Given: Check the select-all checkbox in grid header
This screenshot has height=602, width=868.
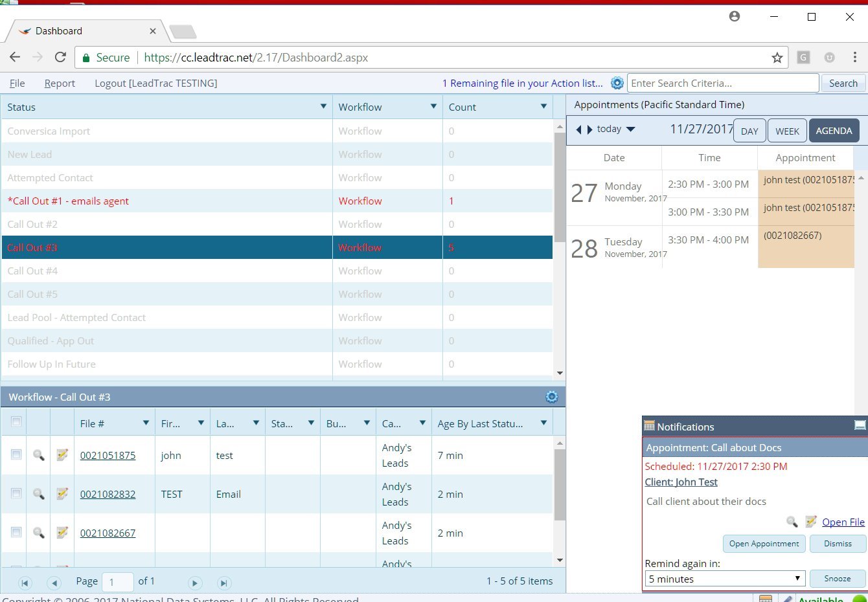Looking at the screenshot, I should (x=16, y=422).
